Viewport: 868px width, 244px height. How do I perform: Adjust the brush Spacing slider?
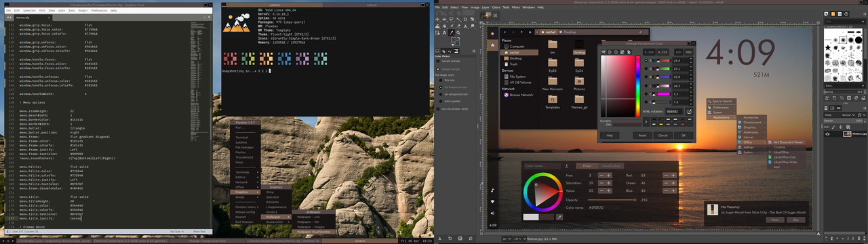pos(844,91)
